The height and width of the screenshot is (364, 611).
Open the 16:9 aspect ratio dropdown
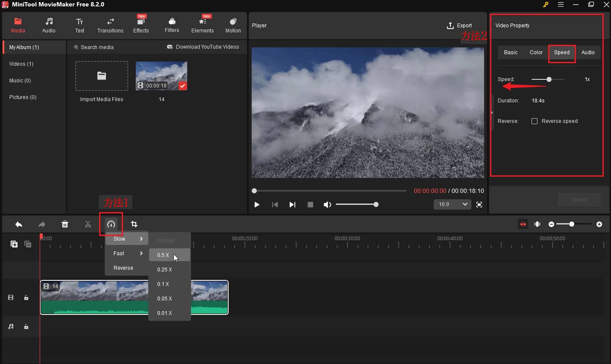pos(452,204)
